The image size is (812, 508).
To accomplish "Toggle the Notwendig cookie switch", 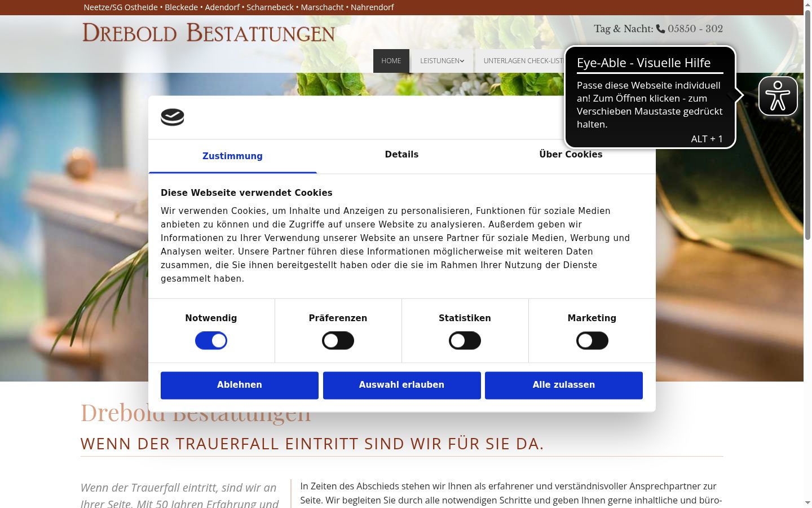I will coord(211,341).
